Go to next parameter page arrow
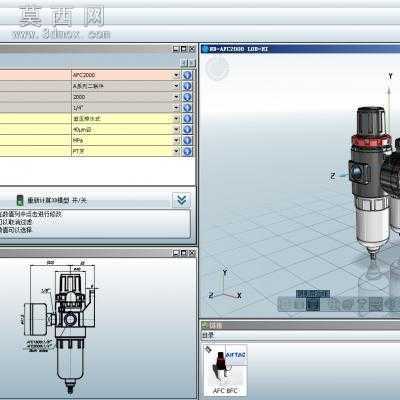 pyautogui.click(x=192, y=63)
